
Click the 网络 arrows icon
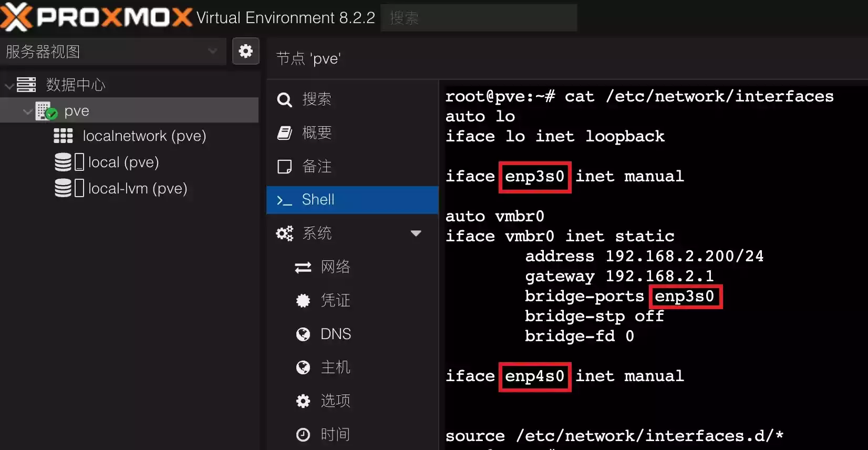pos(303,268)
